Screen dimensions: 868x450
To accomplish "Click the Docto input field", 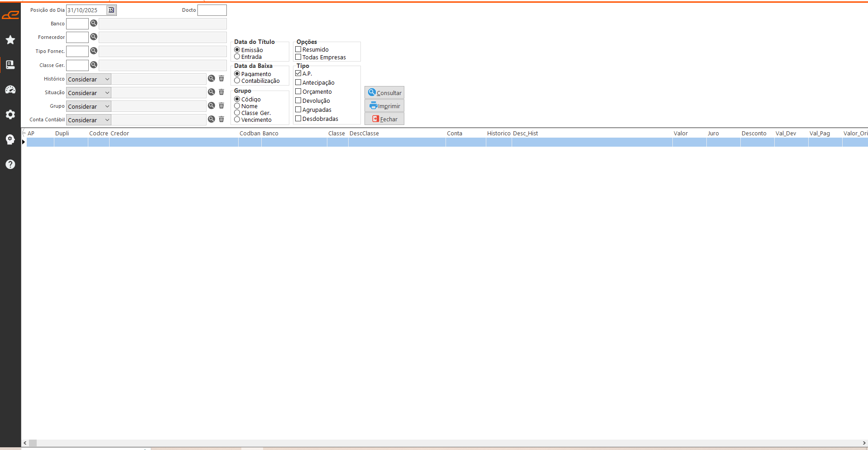I will 212,10.
